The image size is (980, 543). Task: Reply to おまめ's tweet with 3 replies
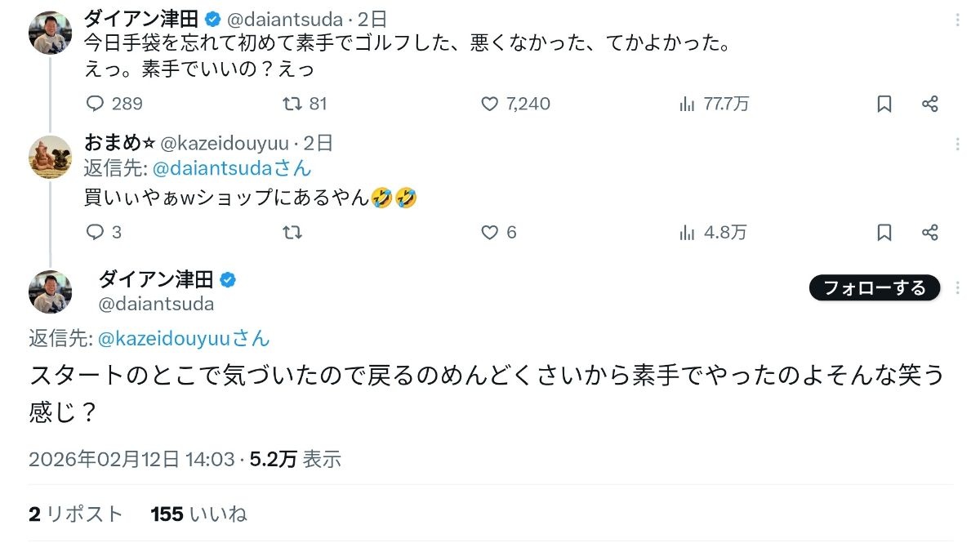tap(96, 233)
